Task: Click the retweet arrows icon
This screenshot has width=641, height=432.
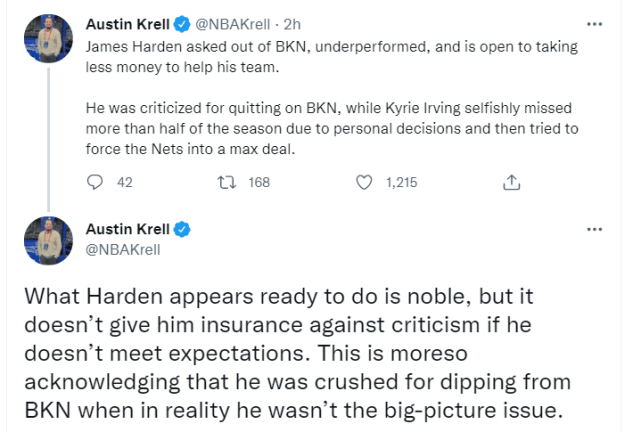Action: click(226, 182)
